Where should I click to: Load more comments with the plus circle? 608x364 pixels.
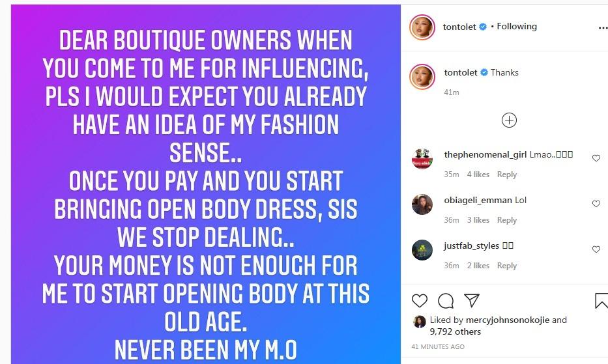(509, 120)
